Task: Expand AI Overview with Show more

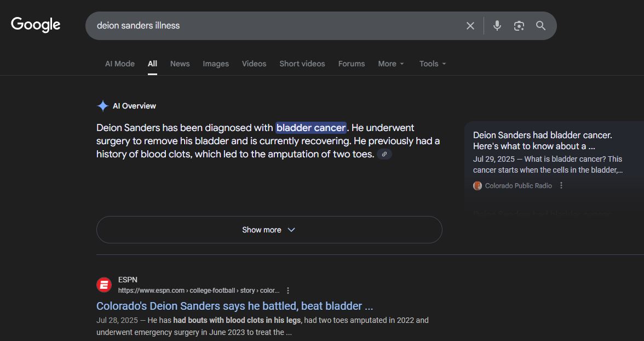Action: [269, 230]
